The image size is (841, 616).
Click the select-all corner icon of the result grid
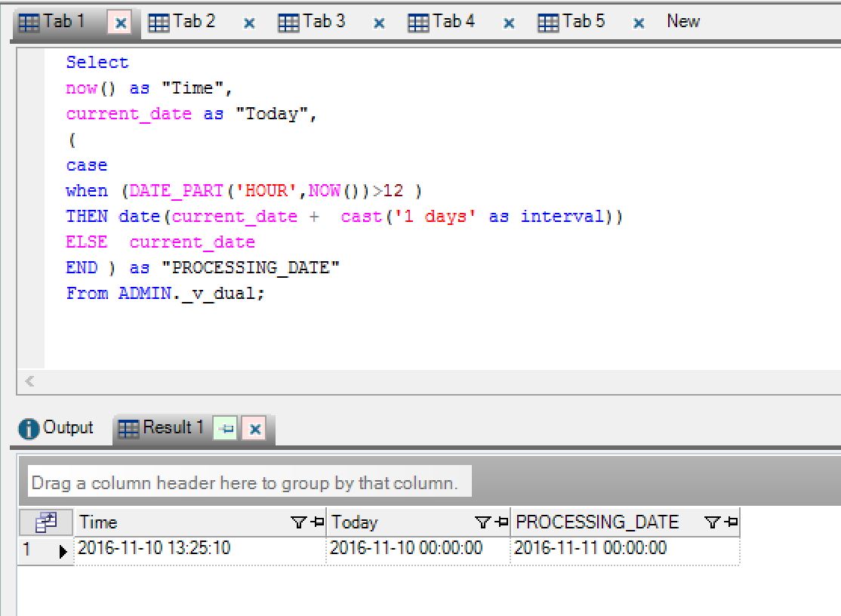(x=47, y=522)
